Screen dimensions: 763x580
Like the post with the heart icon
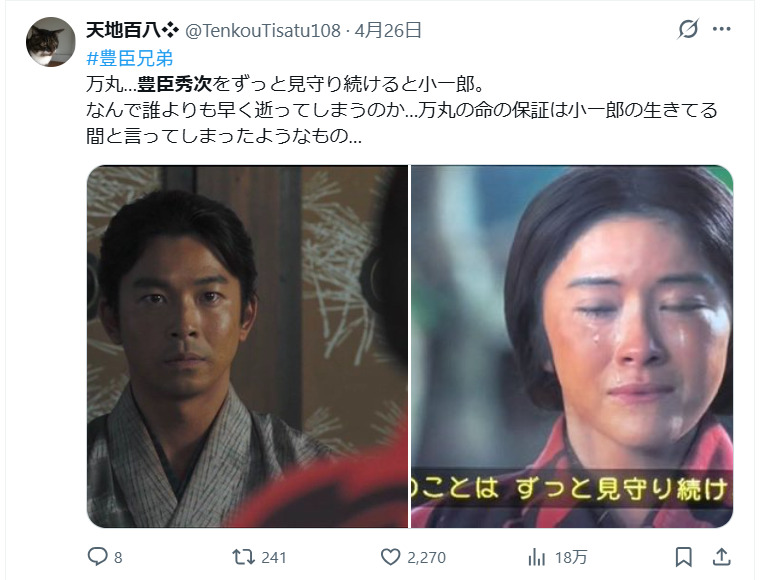[390, 557]
